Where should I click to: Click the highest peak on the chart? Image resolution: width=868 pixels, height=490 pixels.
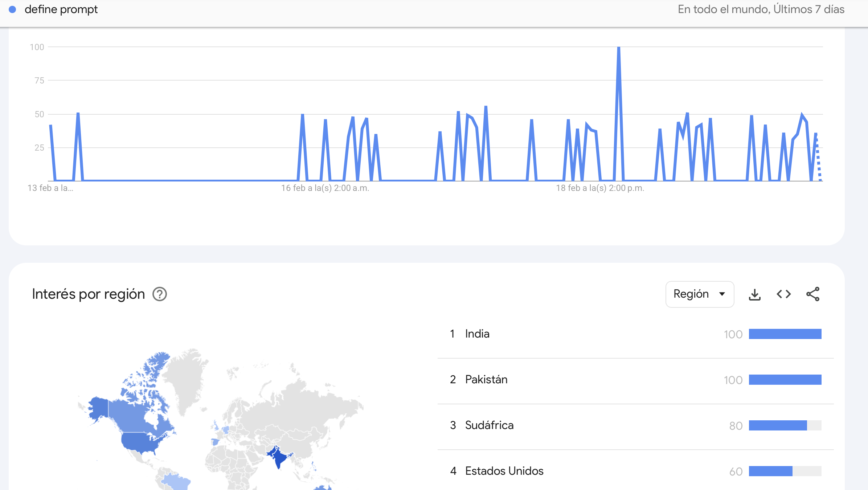pos(618,48)
